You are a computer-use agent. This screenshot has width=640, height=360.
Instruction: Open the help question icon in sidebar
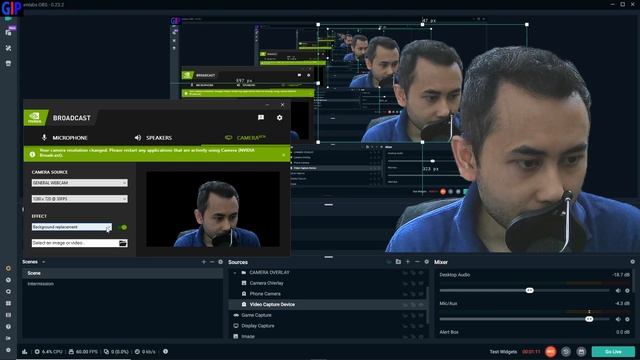pos(8,327)
